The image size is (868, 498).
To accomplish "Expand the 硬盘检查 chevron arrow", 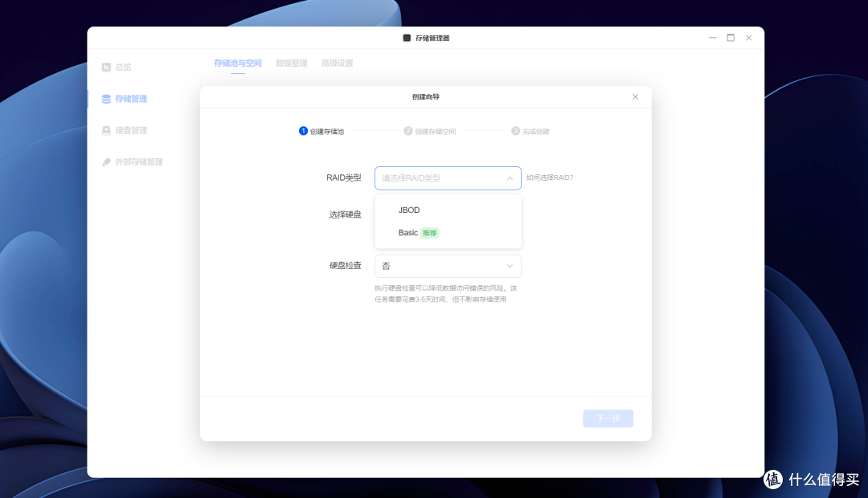I will pyautogui.click(x=509, y=266).
